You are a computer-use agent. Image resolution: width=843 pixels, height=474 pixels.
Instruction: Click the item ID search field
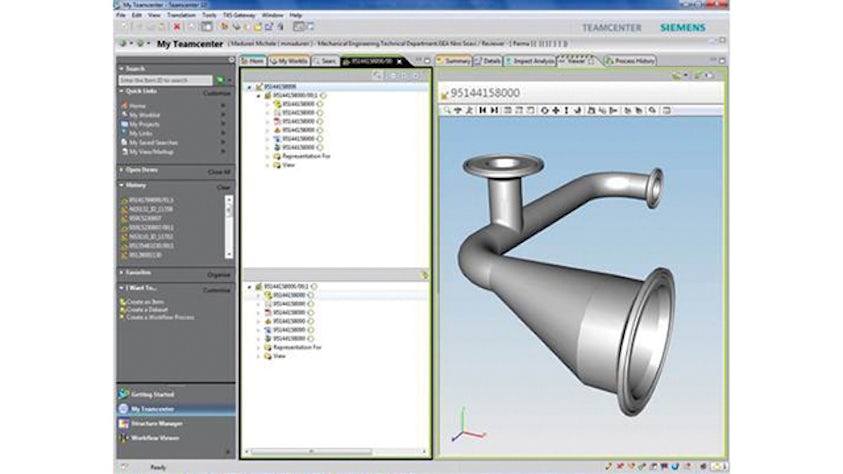166,80
